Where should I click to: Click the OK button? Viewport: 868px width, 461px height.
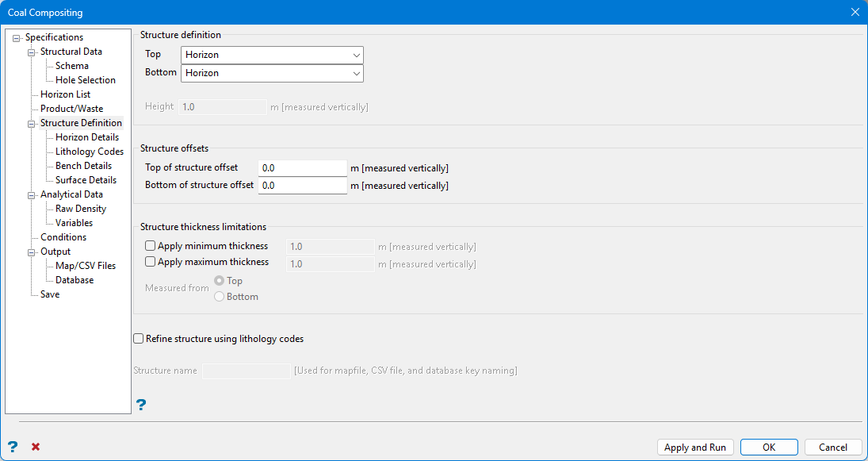[769, 448]
